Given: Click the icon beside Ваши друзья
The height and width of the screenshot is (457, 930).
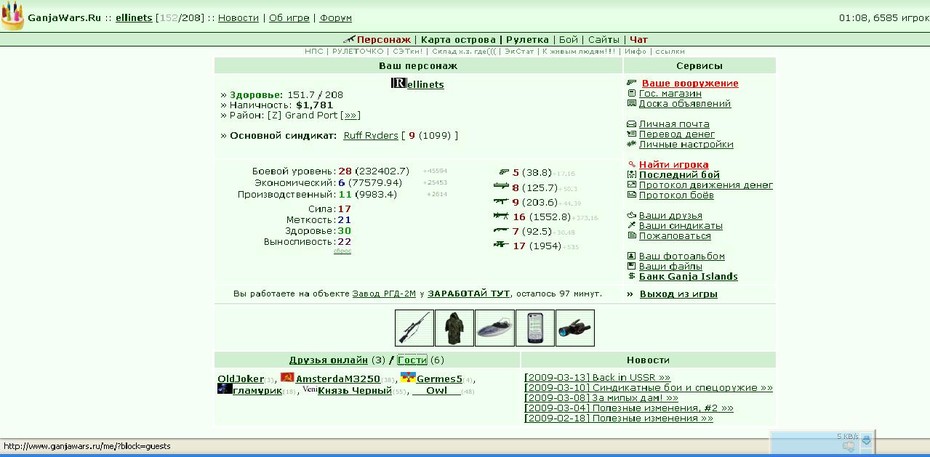Looking at the screenshot, I should click(x=632, y=216).
